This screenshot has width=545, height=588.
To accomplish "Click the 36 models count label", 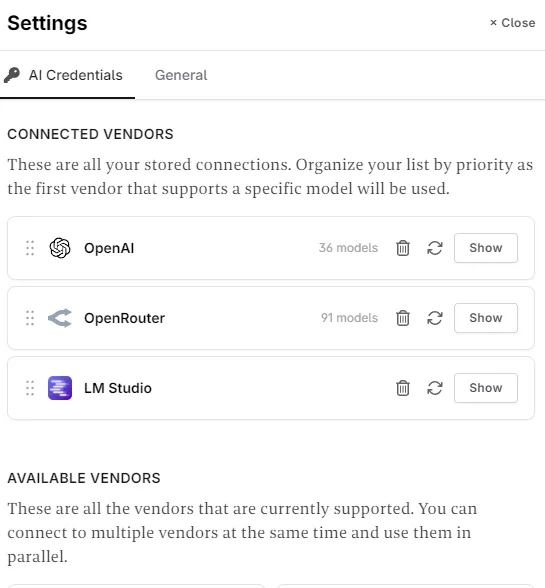I will coord(348,248).
